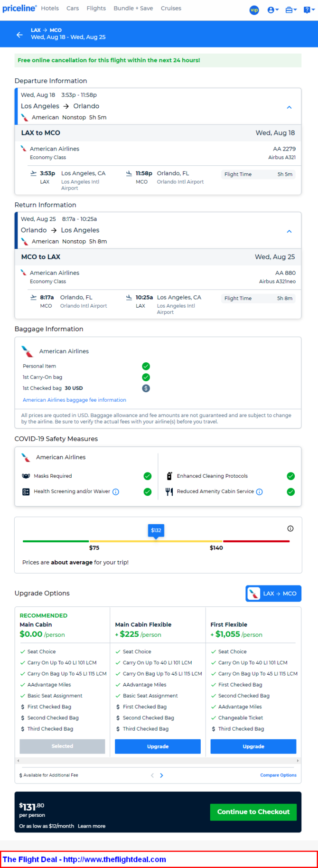Collapse the return flight details chevron
Screen dimensions: 318x868
(289, 231)
